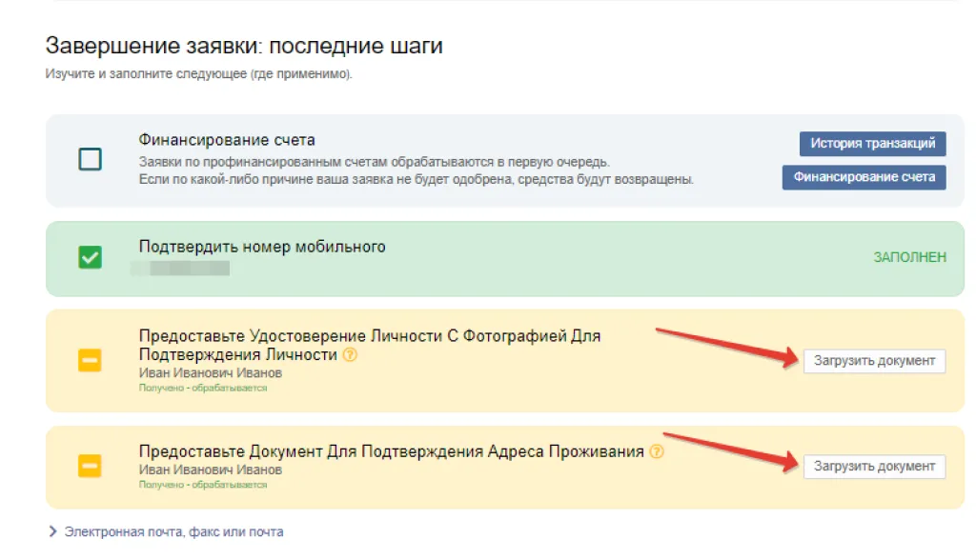Open help icon next to Адреса Проживания
The height and width of the screenshot is (560, 976).
pyautogui.click(x=656, y=451)
